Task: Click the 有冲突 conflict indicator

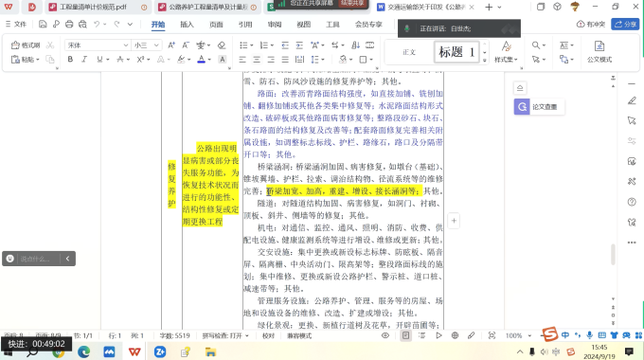Action: pos(591,25)
